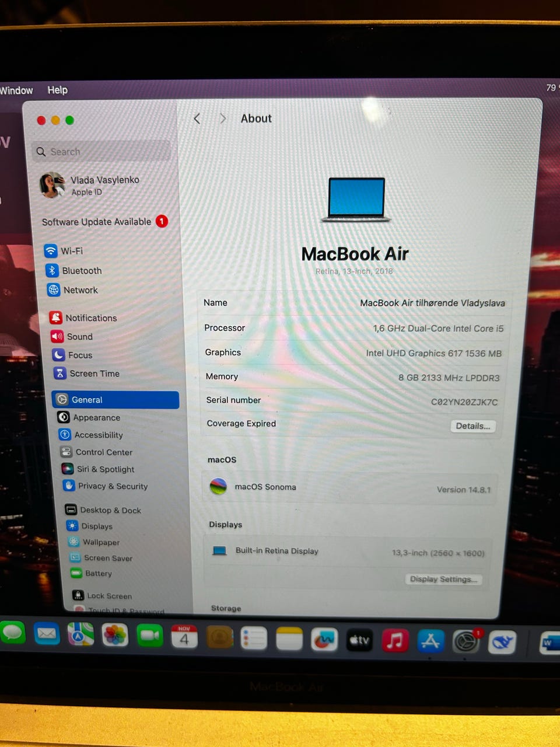Open the Help menu
Screen dimensions: 560x747
[x=57, y=90]
